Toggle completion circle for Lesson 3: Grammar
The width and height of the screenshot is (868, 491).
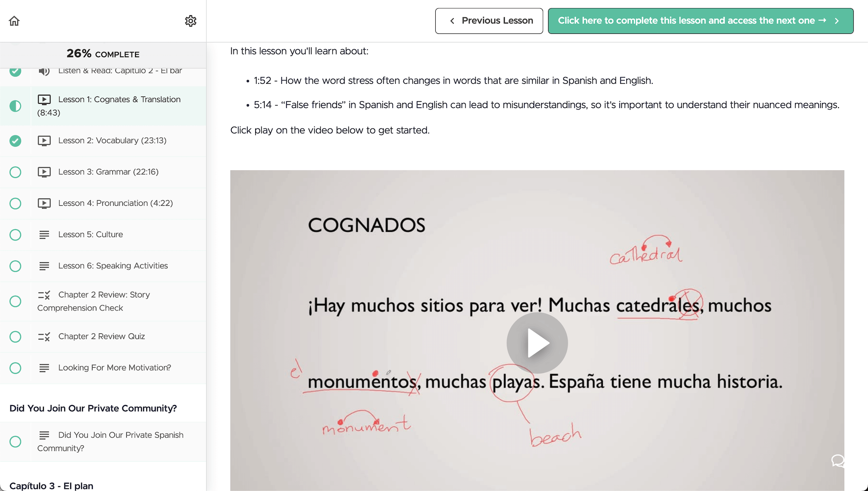16,172
